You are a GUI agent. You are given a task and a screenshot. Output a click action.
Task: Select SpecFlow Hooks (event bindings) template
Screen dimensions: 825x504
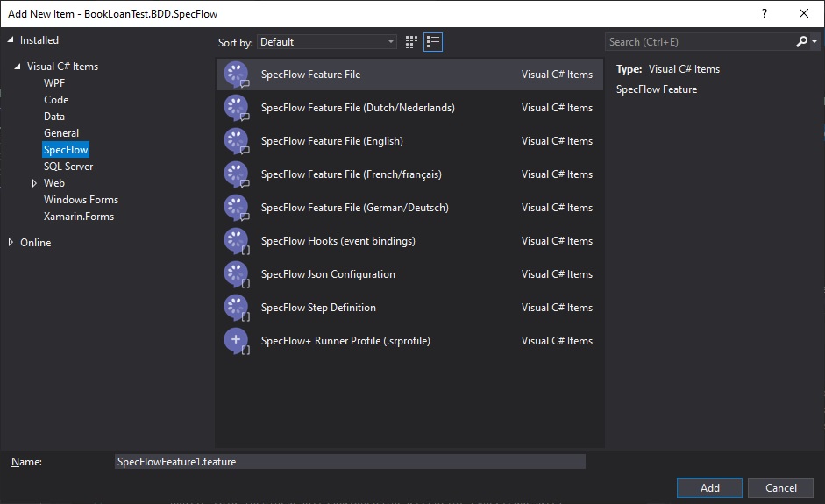[x=409, y=241]
